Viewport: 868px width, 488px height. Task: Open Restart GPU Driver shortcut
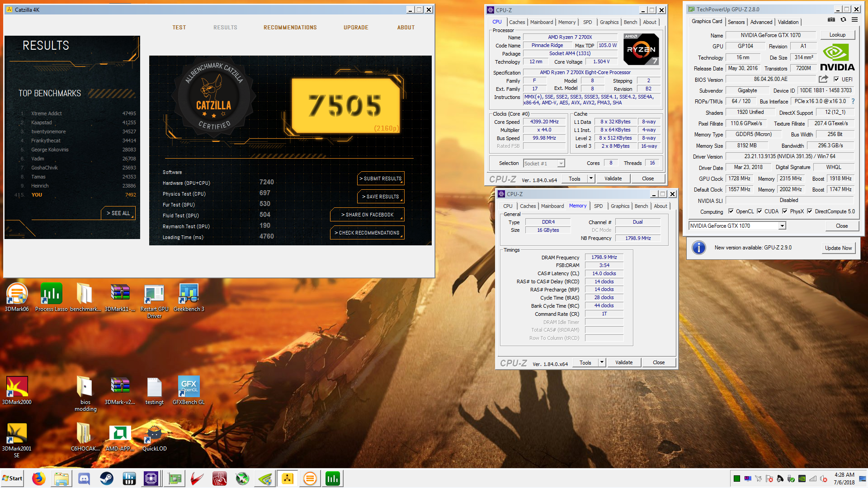coord(154,301)
